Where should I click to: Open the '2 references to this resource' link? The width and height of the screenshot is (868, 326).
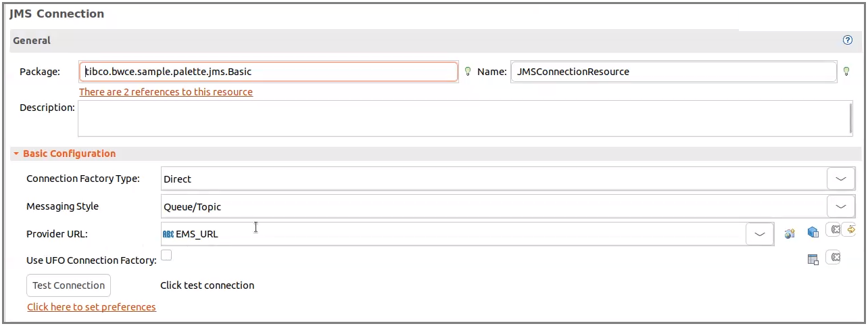166,92
